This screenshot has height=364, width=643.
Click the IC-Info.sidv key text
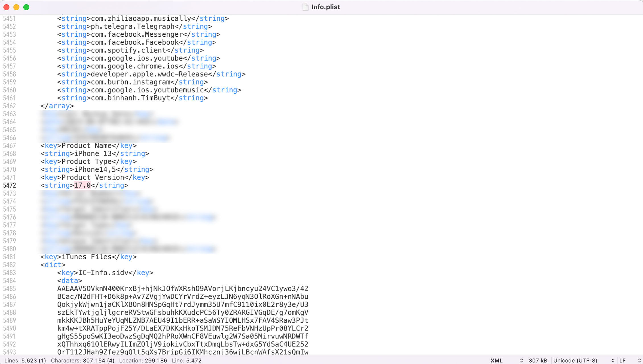pyautogui.click(x=103, y=273)
